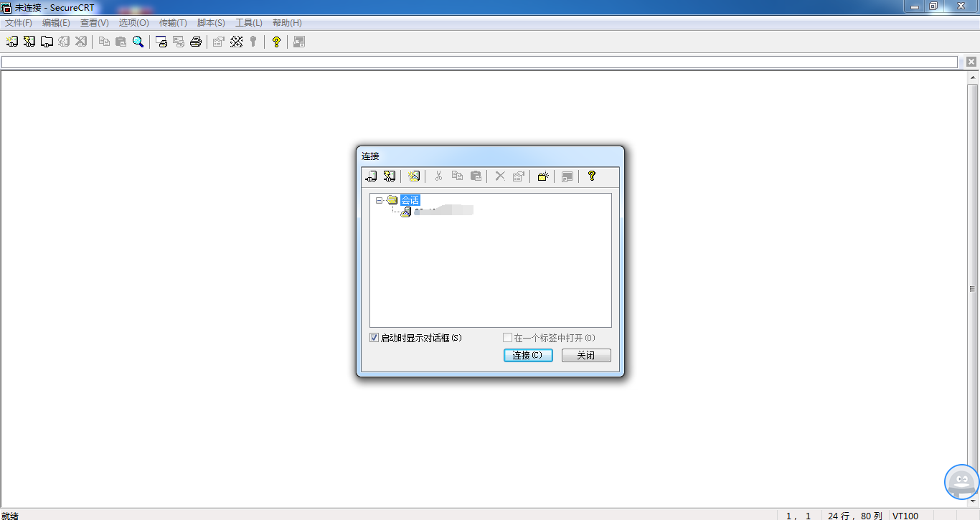Open the 选项(O) menu
This screenshot has width=980, height=520.
[133, 23]
